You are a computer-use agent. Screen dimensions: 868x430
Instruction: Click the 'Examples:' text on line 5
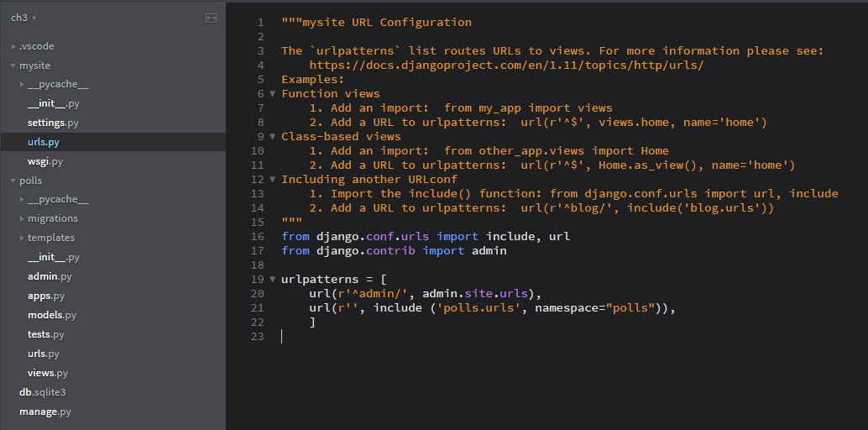click(x=313, y=79)
